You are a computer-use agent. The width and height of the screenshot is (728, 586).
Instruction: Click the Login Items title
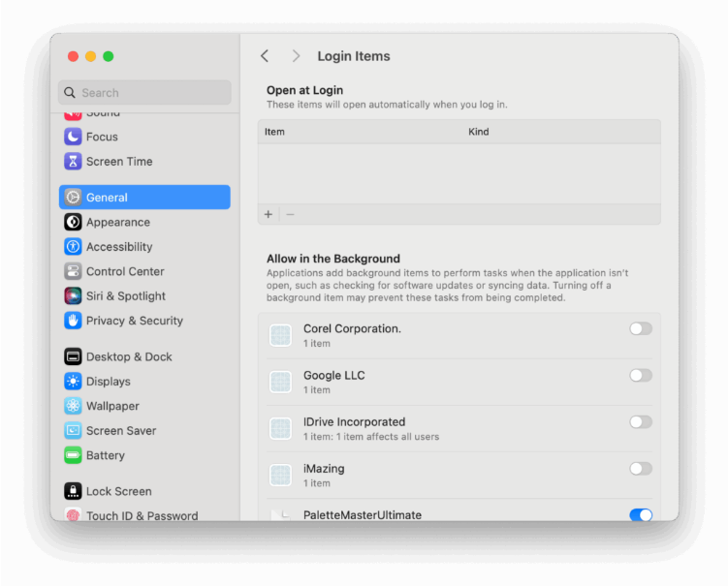click(353, 56)
